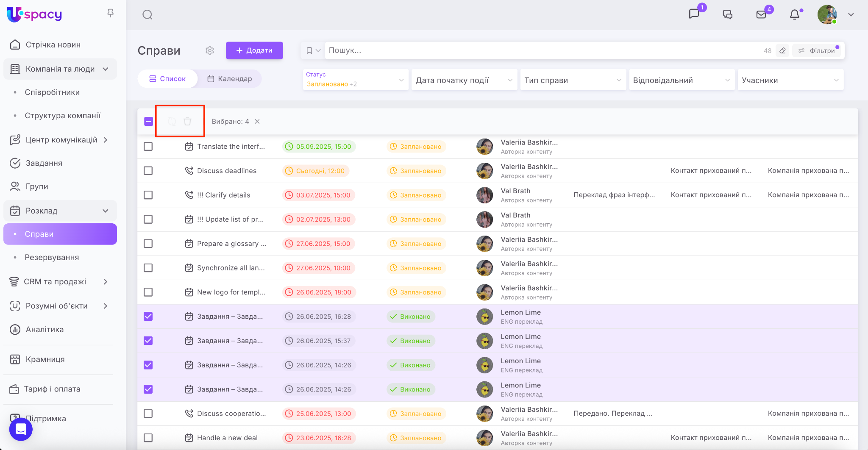Focus the Пошук search input field
Screen dimensions: 868x450
pos(542,50)
